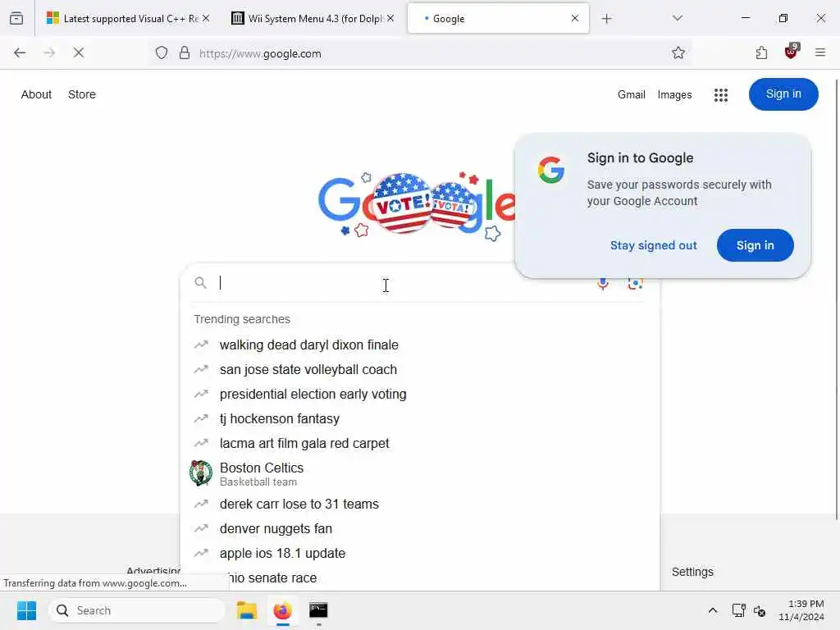
Task: Open clock and date in taskbar
Action: point(801,610)
